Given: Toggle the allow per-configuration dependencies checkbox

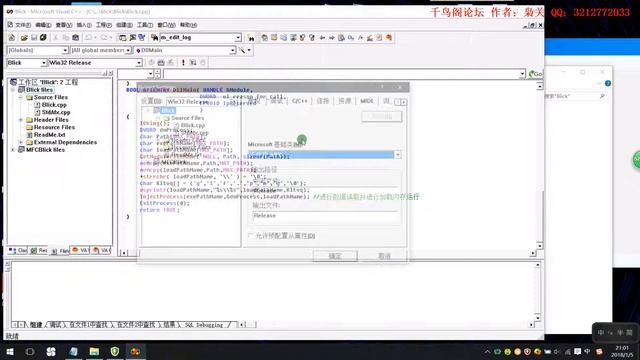Looking at the screenshot, I should pos(251,236).
